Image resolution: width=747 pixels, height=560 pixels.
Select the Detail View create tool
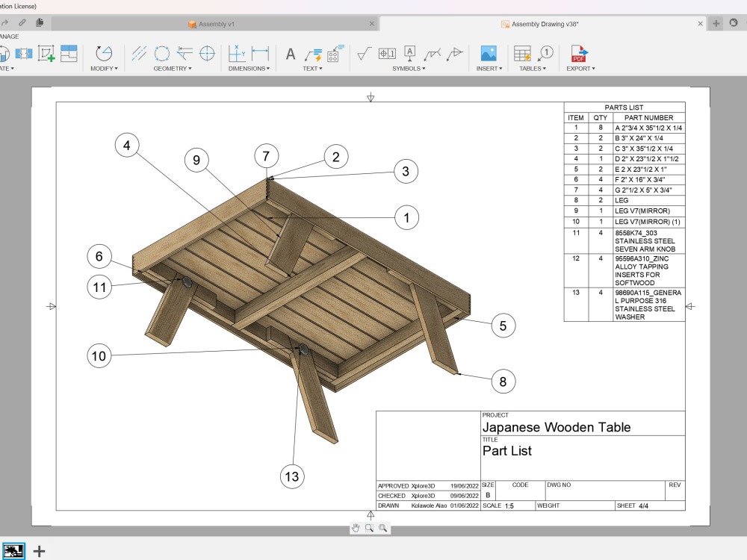(46, 54)
